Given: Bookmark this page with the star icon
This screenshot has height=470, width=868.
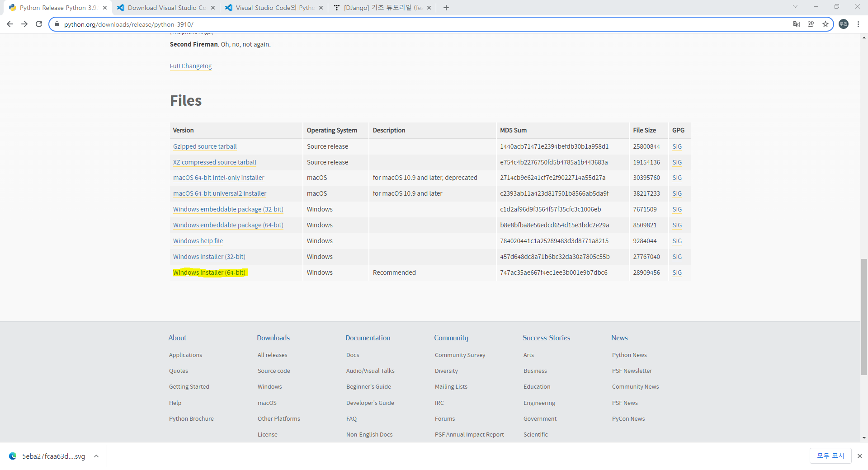Looking at the screenshot, I should [826, 24].
